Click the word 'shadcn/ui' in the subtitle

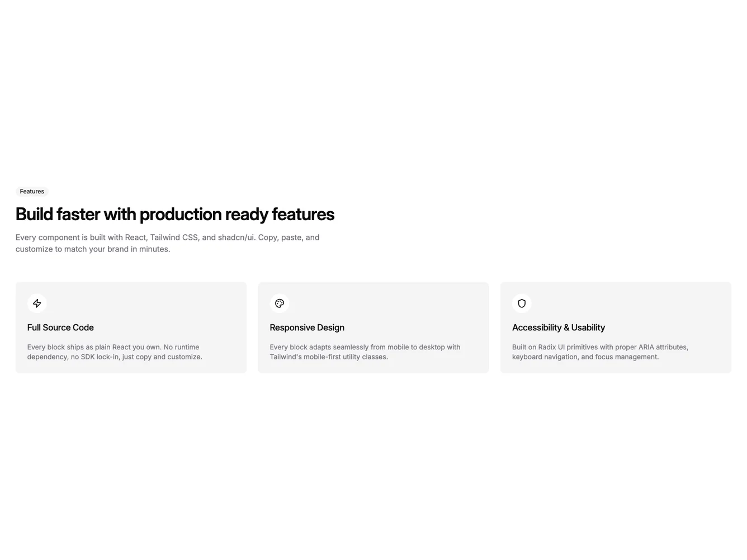[236, 238]
